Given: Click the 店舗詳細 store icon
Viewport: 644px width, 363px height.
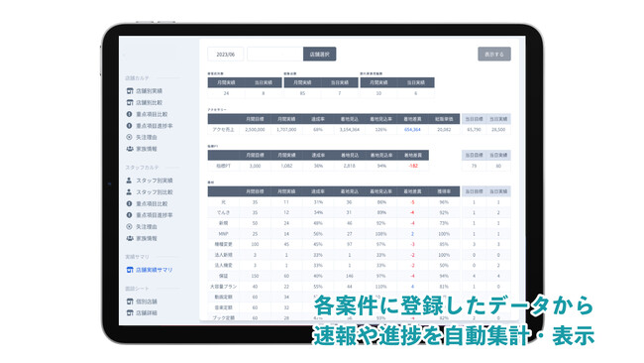Looking at the screenshot, I should click(130, 312).
